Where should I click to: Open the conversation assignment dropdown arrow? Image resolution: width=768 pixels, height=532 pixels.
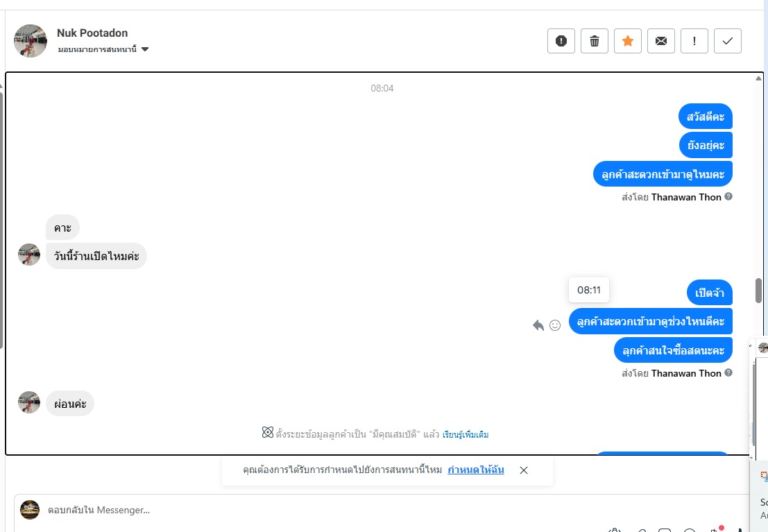click(145, 49)
